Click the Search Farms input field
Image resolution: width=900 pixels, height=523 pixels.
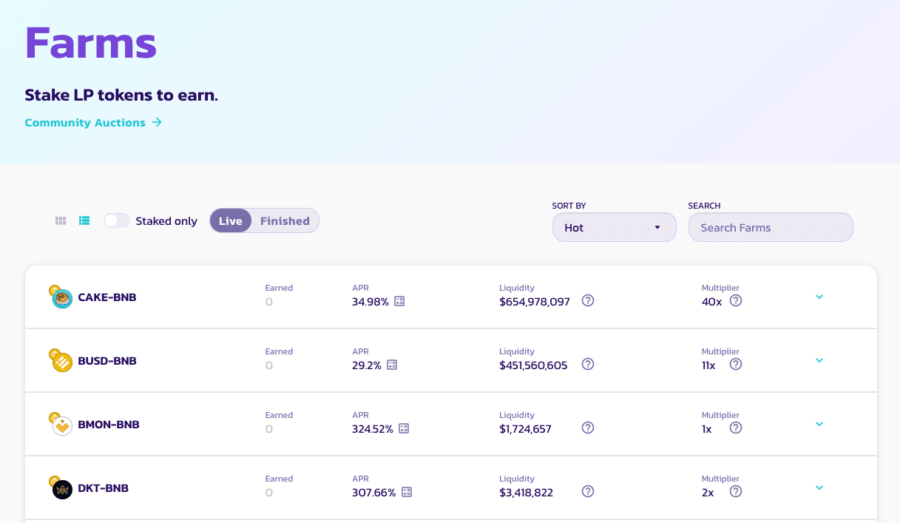770,227
